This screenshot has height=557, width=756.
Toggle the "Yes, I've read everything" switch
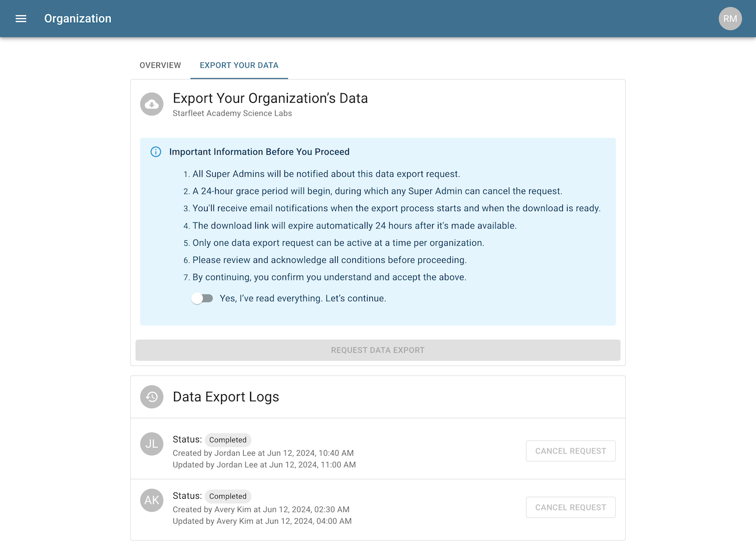click(202, 298)
